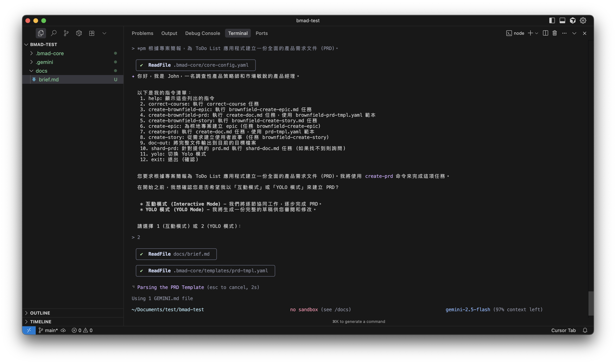Image resolution: width=616 pixels, height=364 pixels.
Task: Click the create-prd highlighted command text
Action: 379,176
